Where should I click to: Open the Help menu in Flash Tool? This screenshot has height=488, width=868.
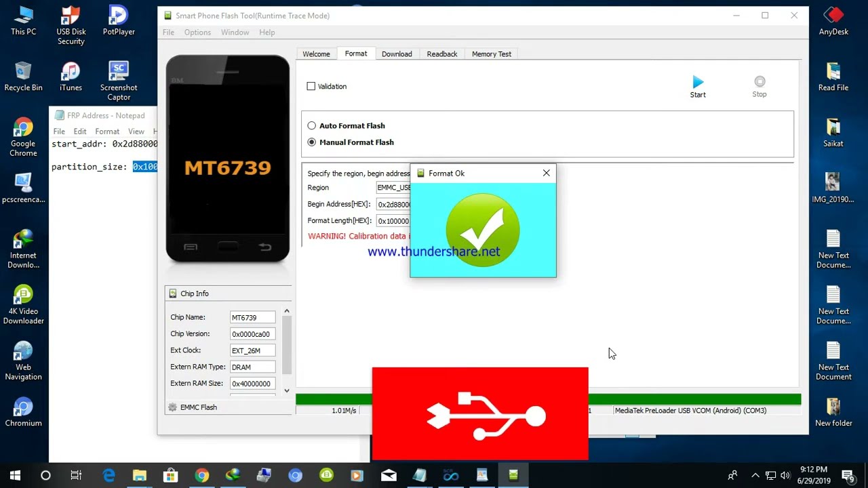[267, 32]
